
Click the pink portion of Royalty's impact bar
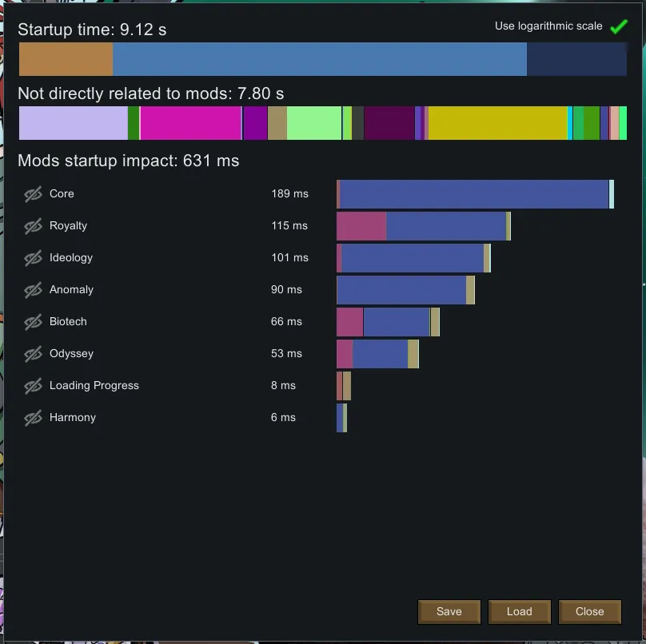[361, 226]
